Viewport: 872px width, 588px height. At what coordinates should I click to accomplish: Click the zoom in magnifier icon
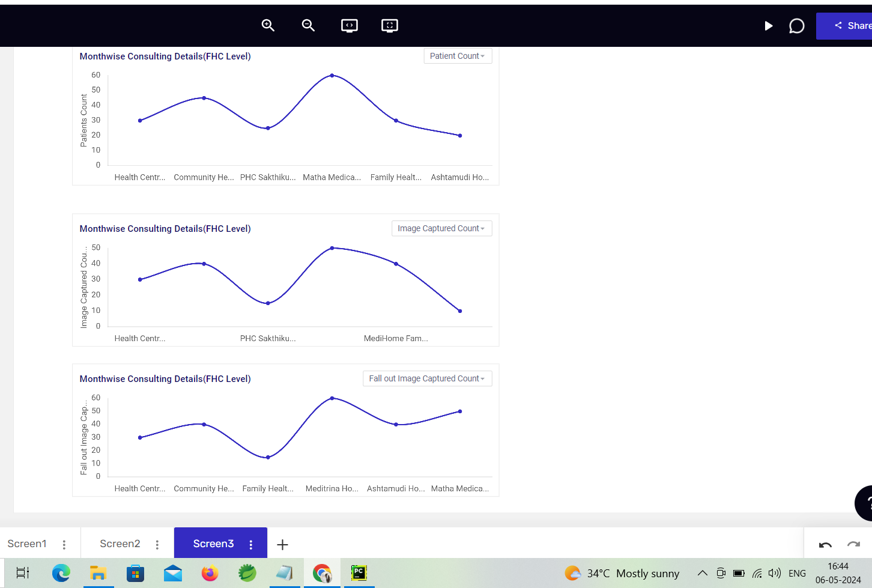coord(268,25)
